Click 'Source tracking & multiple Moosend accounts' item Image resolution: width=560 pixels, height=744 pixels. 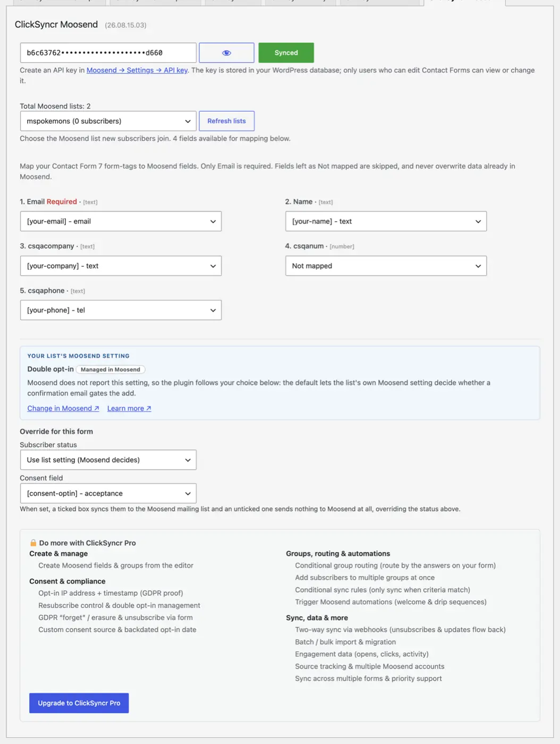point(370,666)
